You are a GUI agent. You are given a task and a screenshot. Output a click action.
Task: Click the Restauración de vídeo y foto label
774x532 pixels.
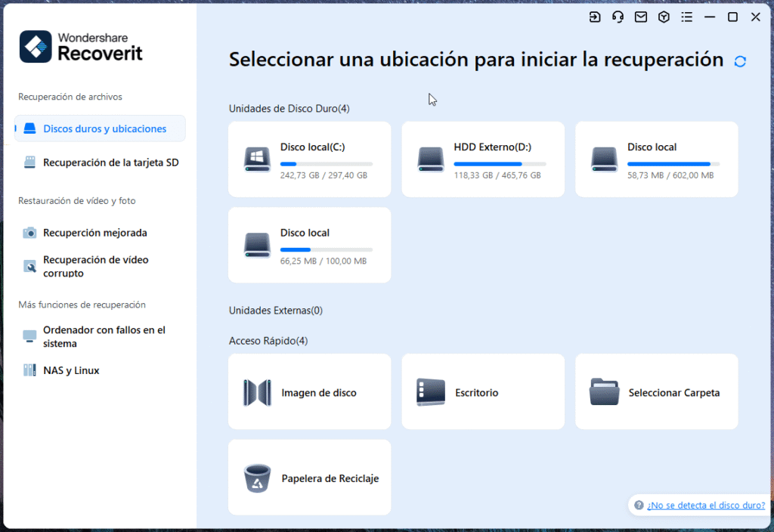pos(77,201)
